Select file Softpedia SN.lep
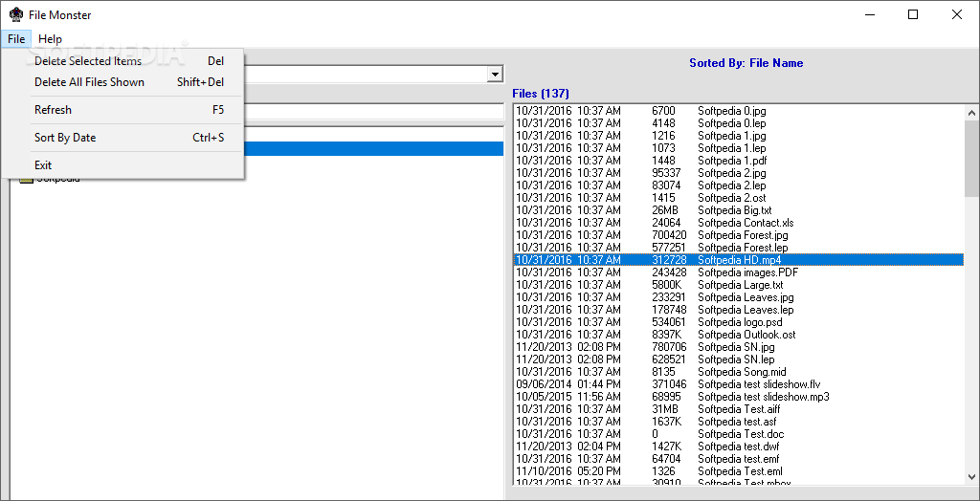This screenshot has width=980, height=501. [738, 359]
